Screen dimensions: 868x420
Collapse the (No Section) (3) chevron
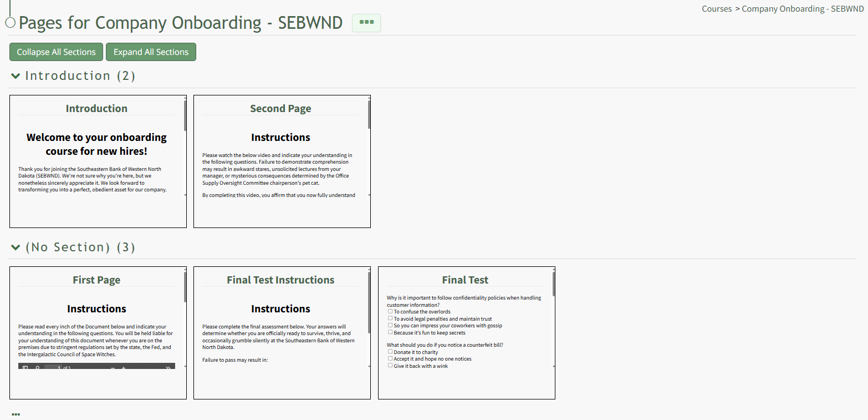[16, 247]
